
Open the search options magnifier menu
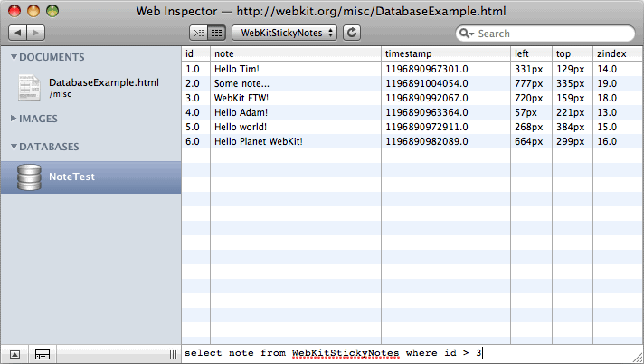466,34
